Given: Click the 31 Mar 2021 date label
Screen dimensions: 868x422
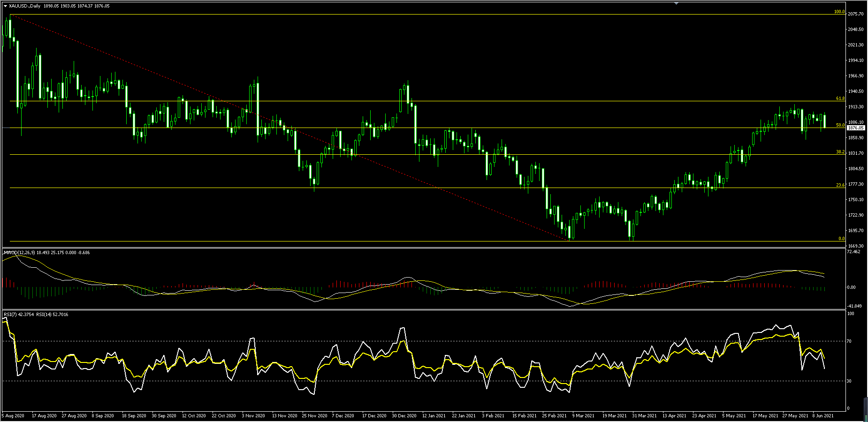Looking at the screenshot, I should click(x=644, y=416).
